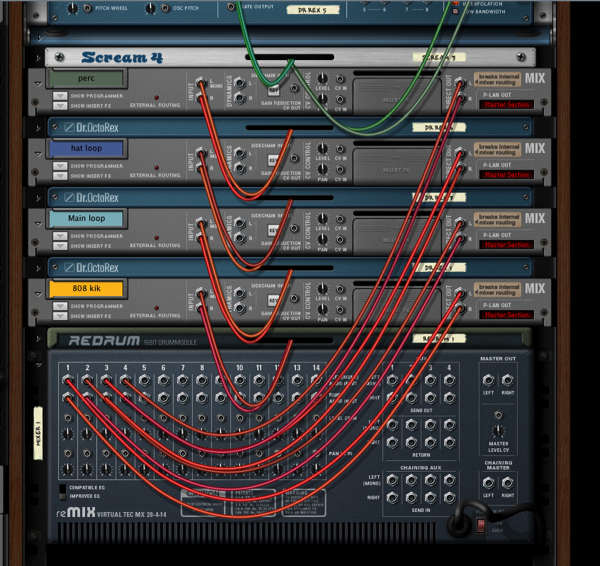Expand Dr.OctoRex above hat loop
Screen dimensions: 600x566
click(38, 128)
